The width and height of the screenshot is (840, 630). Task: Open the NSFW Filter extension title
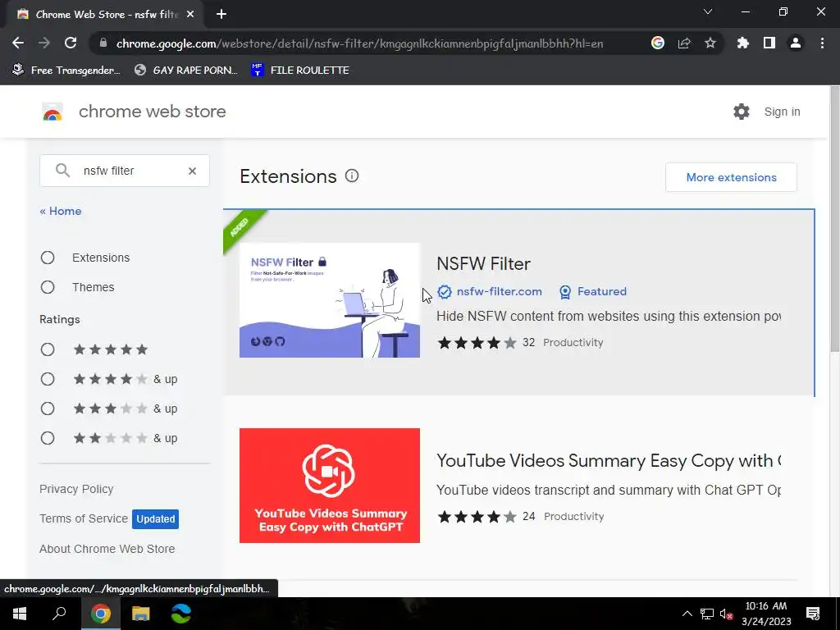pos(483,263)
